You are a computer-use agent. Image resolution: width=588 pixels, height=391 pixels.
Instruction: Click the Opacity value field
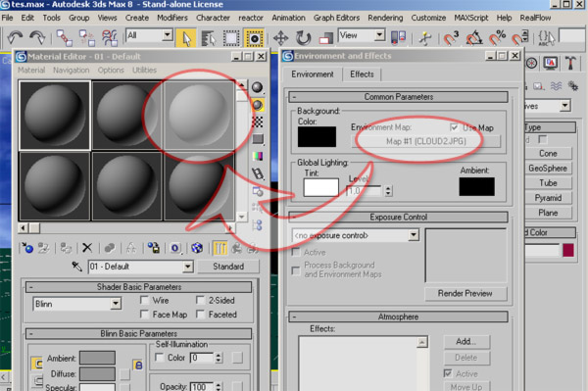201,387
